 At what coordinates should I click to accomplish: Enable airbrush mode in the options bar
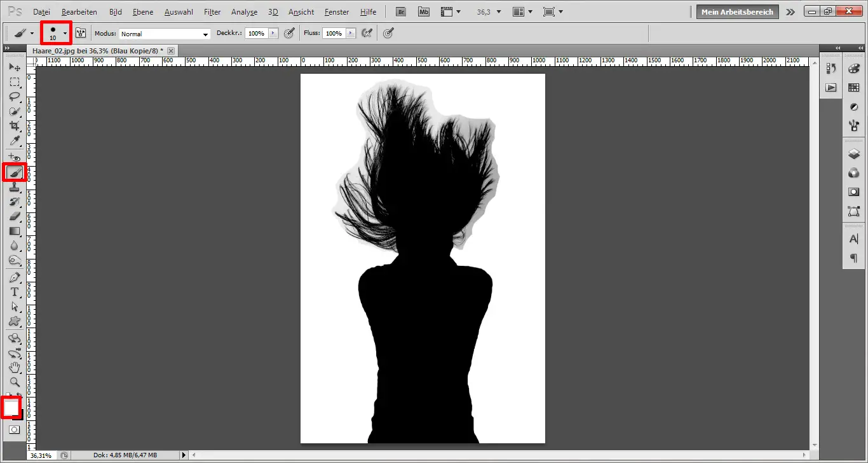click(388, 33)
